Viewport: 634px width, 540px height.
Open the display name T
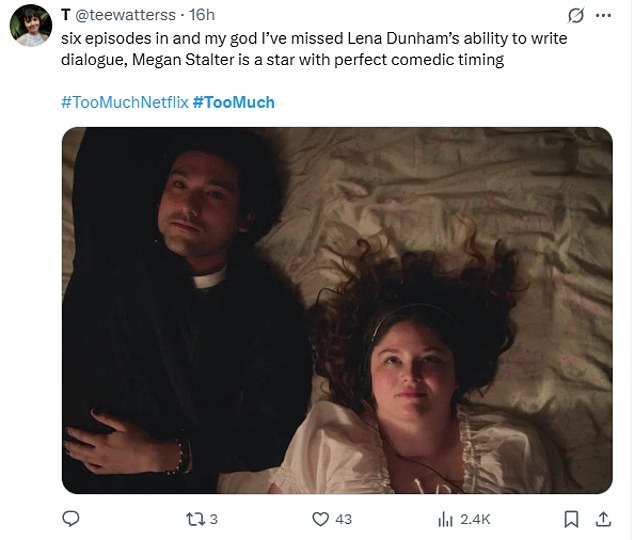point(66,15)
